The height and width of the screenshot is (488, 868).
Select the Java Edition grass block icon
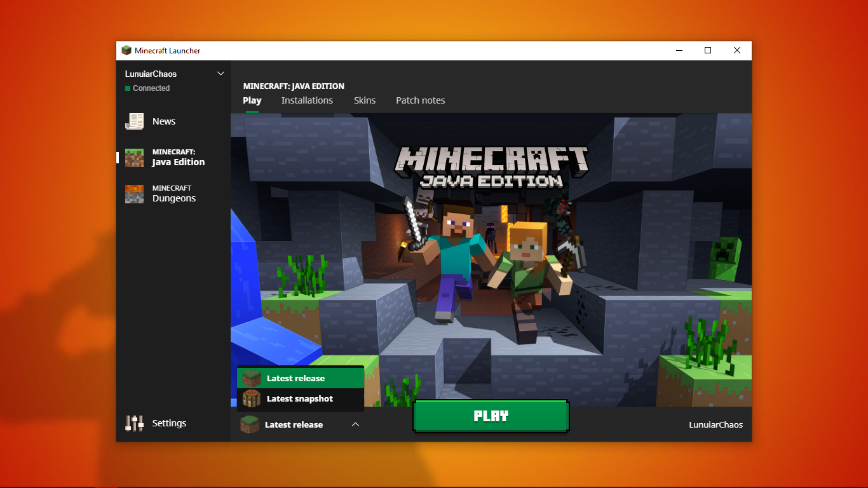click(x=135, y=158)
